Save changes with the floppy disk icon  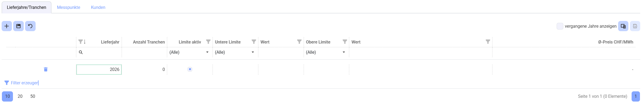[18, 26]
